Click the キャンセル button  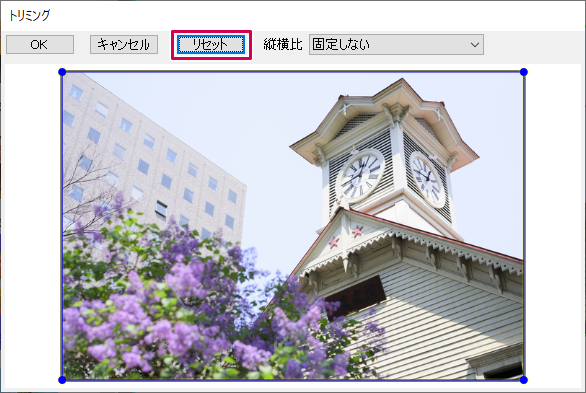[124, 45]
